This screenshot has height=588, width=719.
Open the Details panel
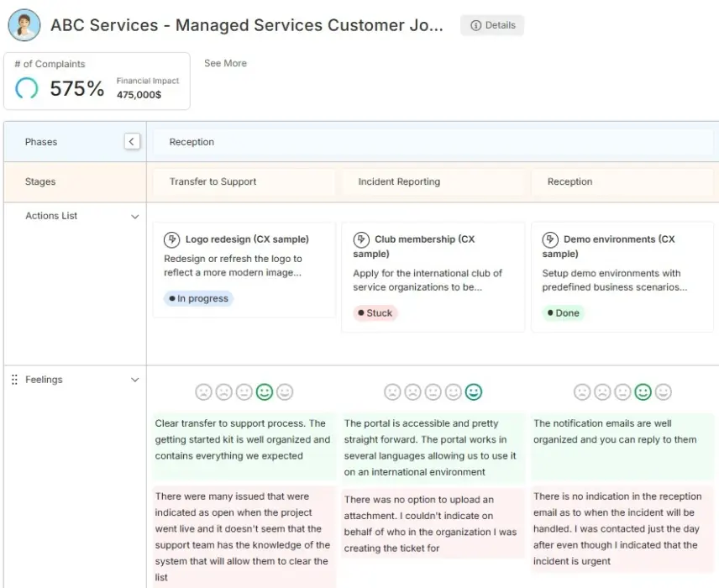(493, 25)
